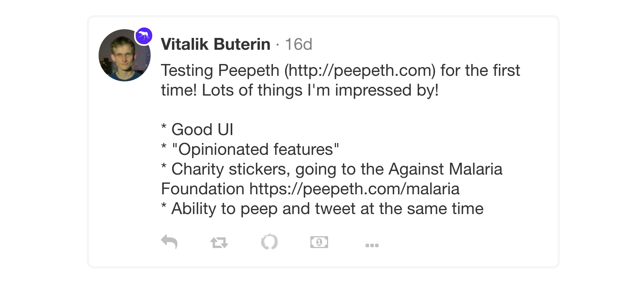Image resolution: width=644 pixels, height=282 pixels.
Task: Click the "Against Malaria" words in the post
Action: click(x=445, y=169)
